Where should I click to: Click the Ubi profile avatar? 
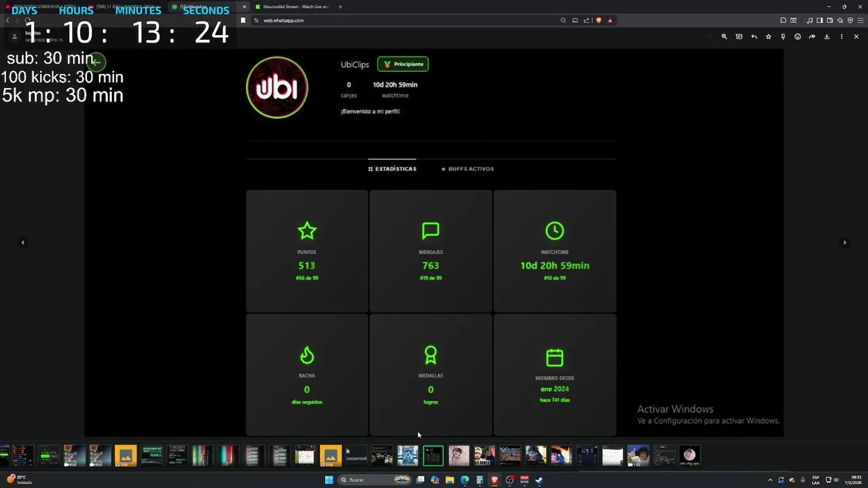tap(277, 87)
